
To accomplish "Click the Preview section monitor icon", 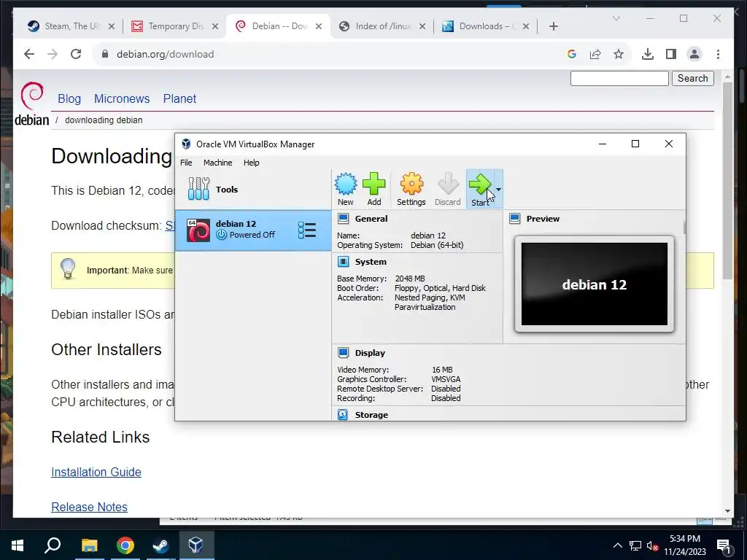I will pos(514,219).
